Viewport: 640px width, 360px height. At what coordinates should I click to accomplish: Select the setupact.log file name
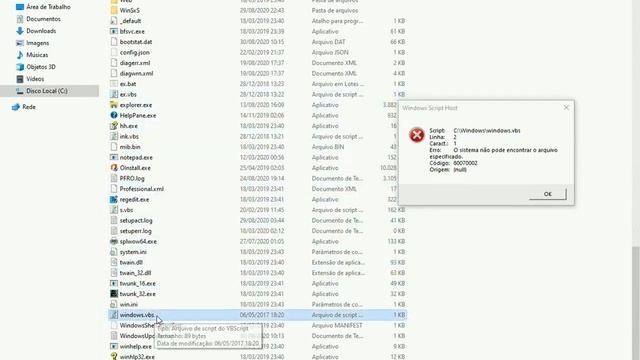136,220
